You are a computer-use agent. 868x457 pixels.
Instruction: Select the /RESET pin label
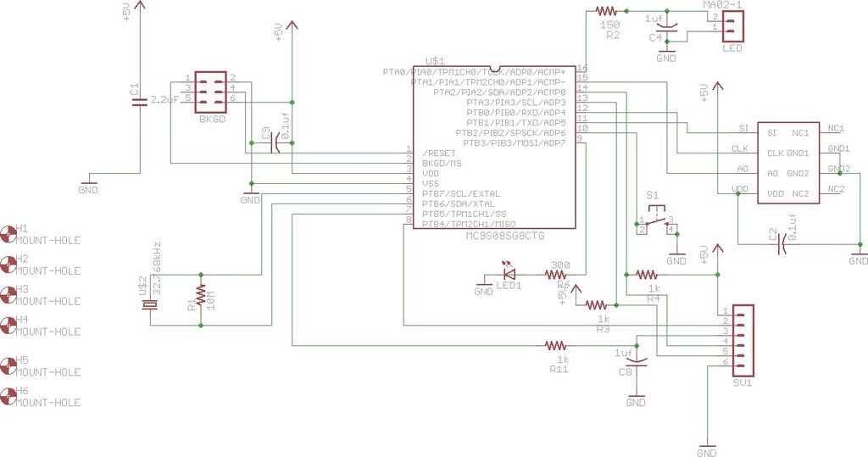coord(439,153)
